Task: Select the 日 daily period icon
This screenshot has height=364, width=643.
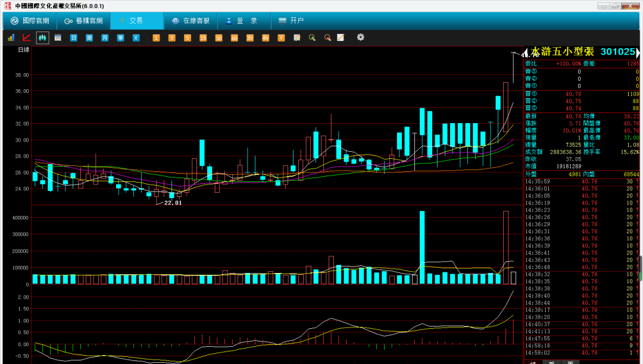Action: point(73,37)
